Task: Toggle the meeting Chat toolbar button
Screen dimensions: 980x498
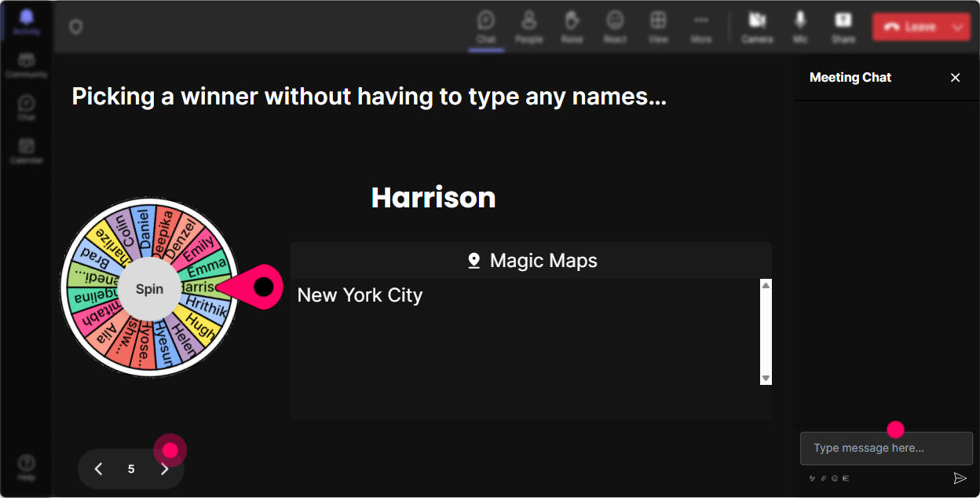Action: pos(486,27)
